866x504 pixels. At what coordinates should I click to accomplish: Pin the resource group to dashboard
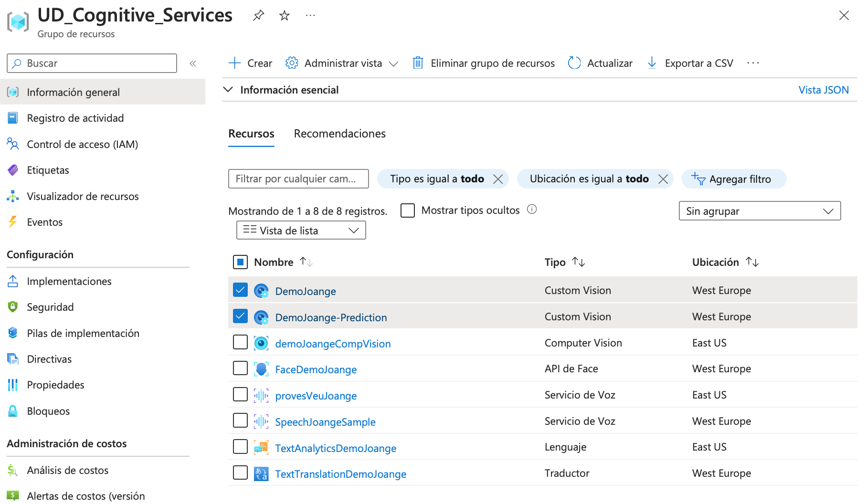258,16
